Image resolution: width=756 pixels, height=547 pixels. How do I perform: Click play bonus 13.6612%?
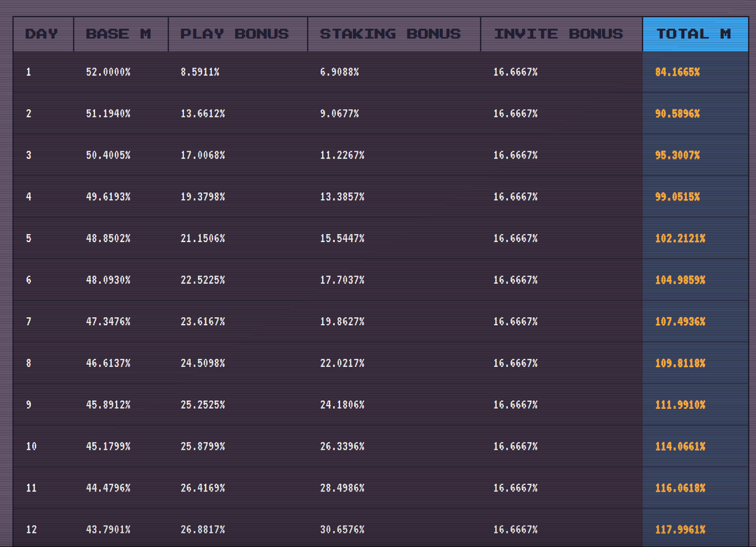203,114
